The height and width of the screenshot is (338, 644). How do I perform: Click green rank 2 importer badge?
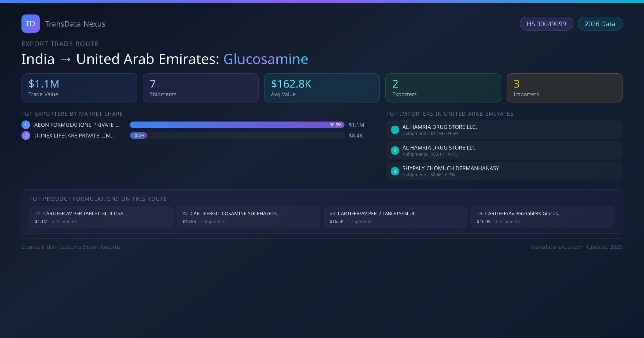coord(395,150)
